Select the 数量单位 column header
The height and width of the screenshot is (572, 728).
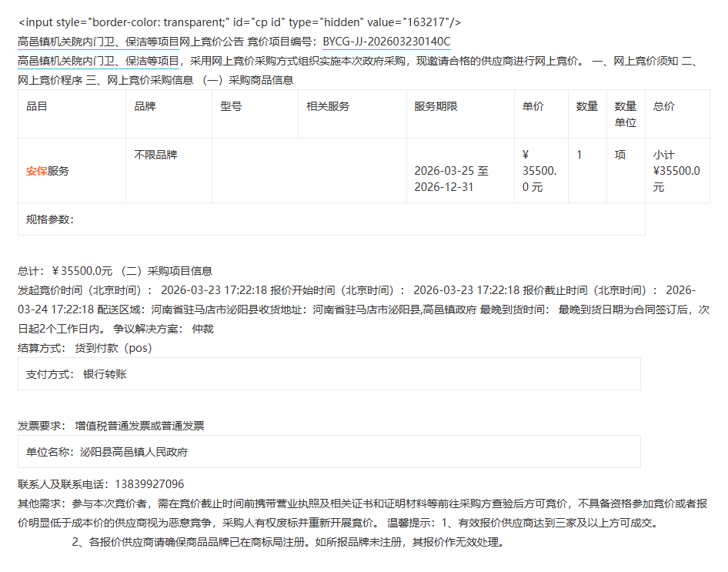[625, 114]
